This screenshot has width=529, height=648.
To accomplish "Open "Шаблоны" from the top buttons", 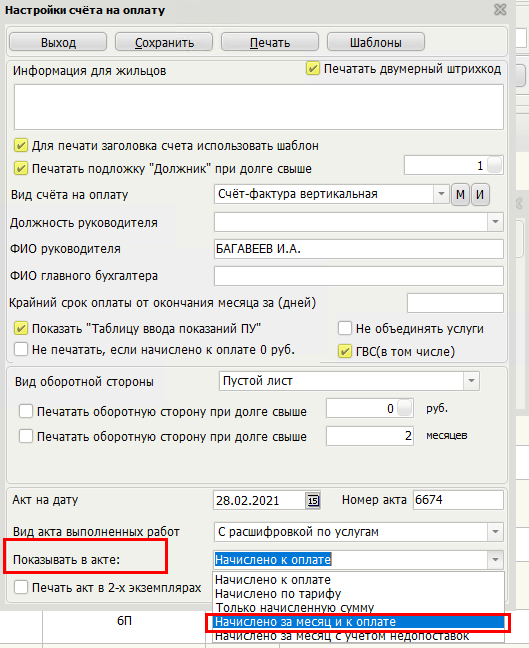I will (376, 43).
